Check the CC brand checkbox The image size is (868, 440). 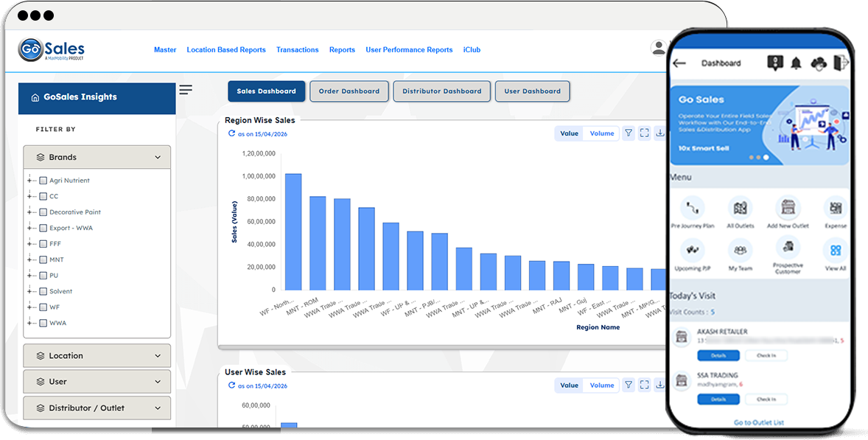[x=43, y=197]
